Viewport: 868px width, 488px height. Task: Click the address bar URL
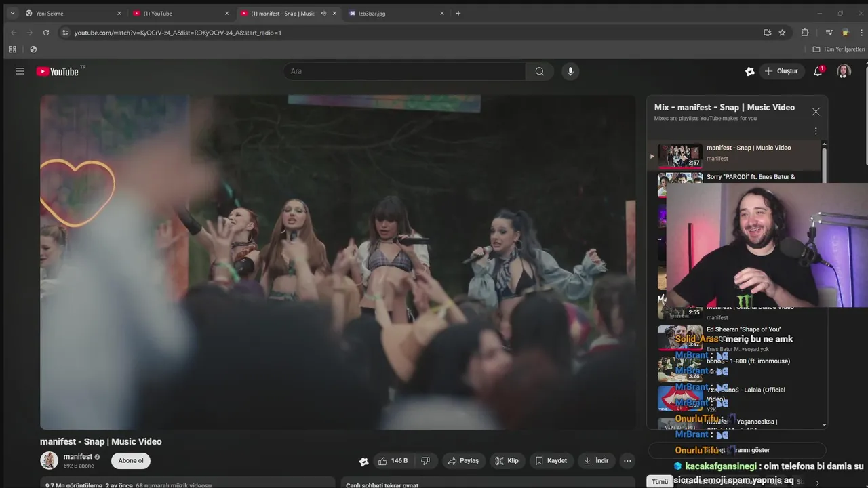[x=178, y=33]
